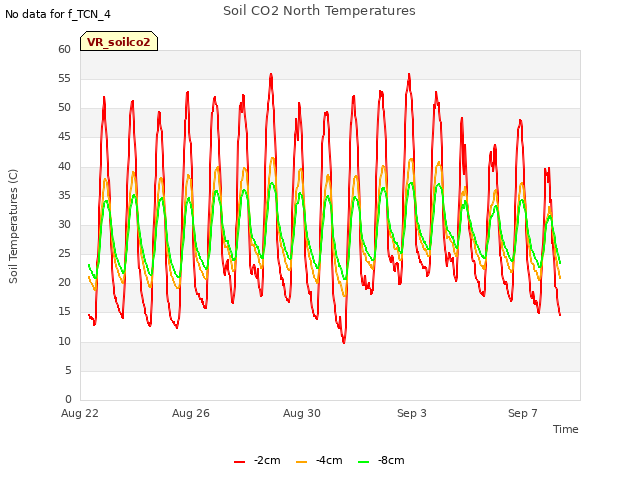Click the 10 y-axis tick label

click(64, 342)
